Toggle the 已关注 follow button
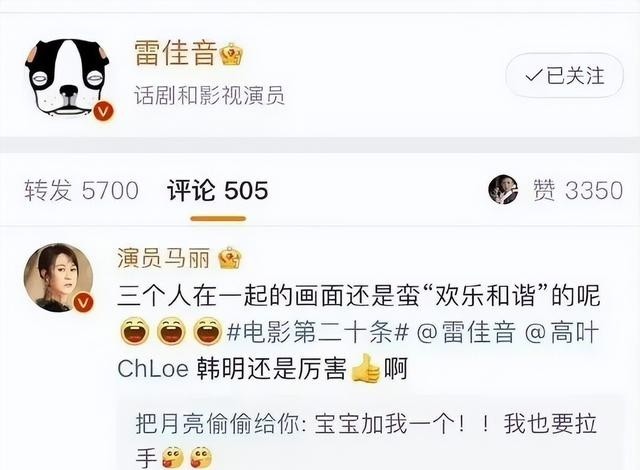The width and height of the screenshot is (640, 470). [x=564, y=75]
